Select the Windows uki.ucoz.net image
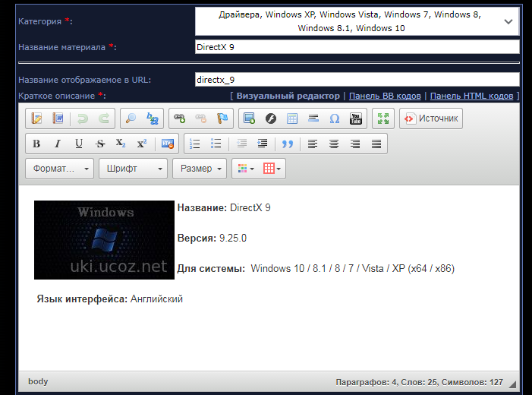 [104, 240]
